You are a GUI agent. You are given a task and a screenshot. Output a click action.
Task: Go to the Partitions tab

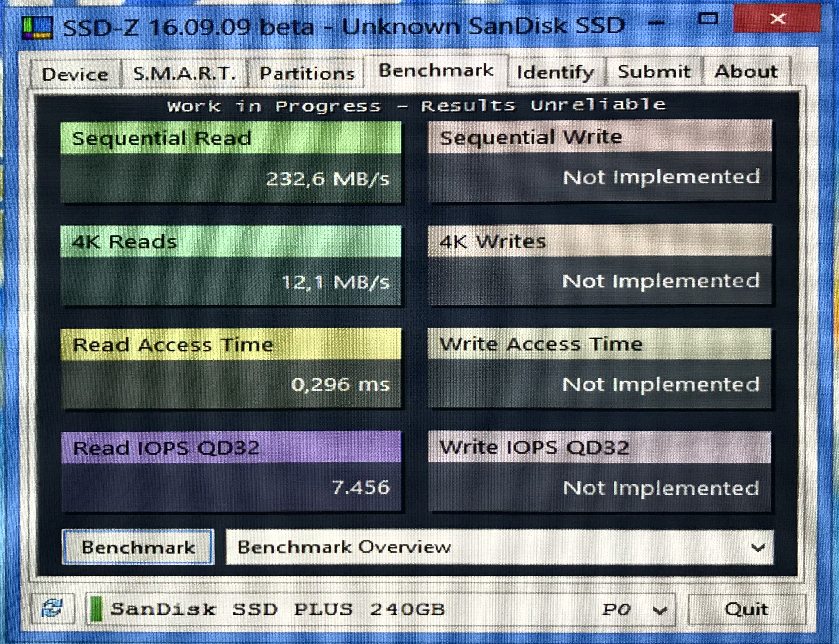[307, 73]
